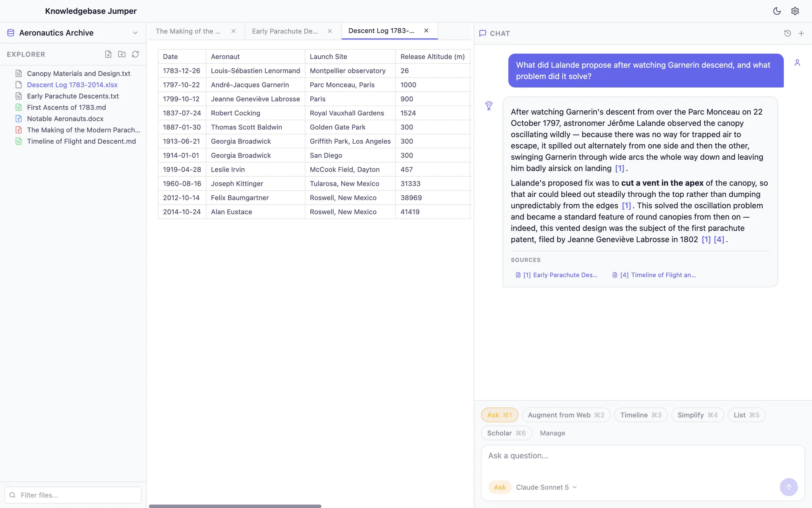Viewport: 812px width, 508px height.
Task: Click citation [1] after 'from the edges'
Action: (626, 206)
